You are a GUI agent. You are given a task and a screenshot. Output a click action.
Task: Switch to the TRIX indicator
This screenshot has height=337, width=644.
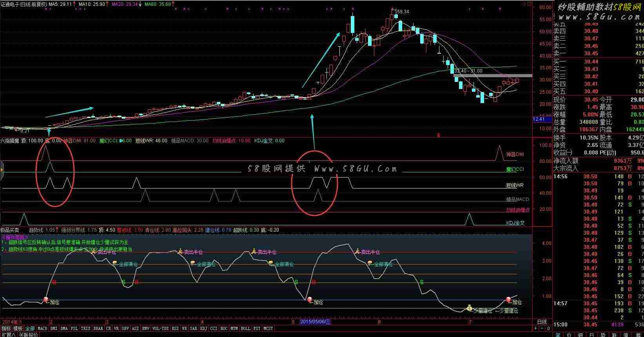85,328
